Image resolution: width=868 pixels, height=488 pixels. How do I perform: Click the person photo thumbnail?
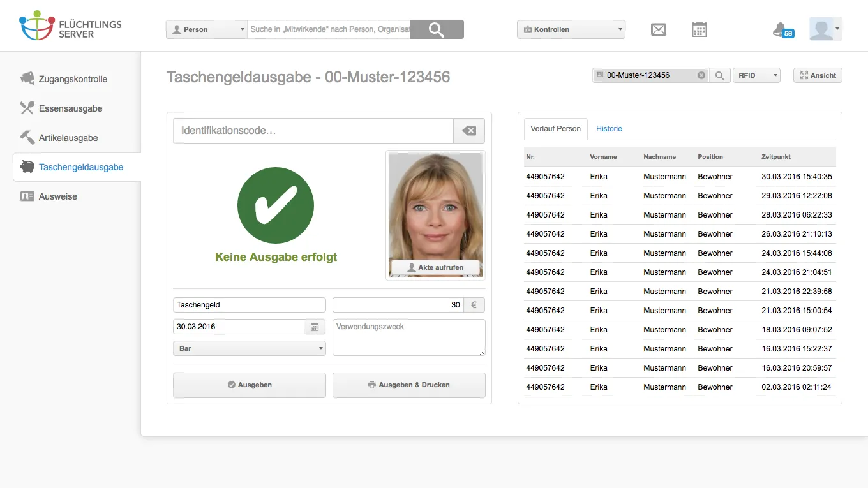click(x=435, y=215)
